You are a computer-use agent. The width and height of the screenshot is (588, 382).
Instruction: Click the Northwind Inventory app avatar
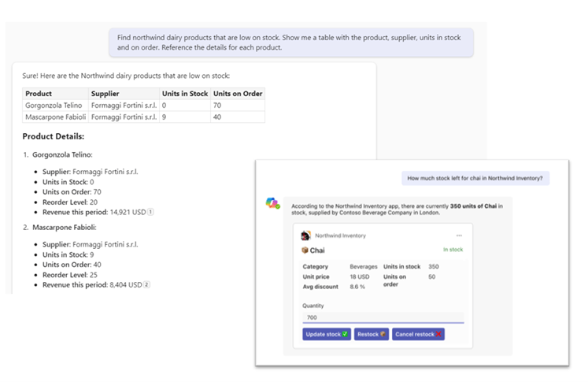pos(307,235)
